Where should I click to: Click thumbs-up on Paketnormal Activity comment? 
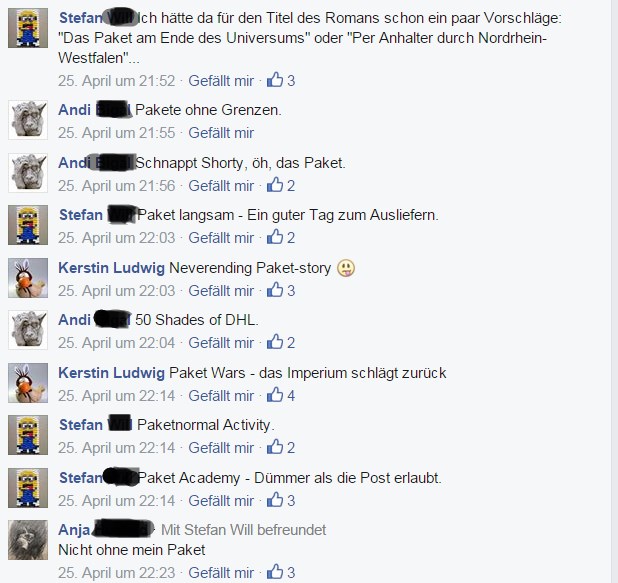point(275,446)
